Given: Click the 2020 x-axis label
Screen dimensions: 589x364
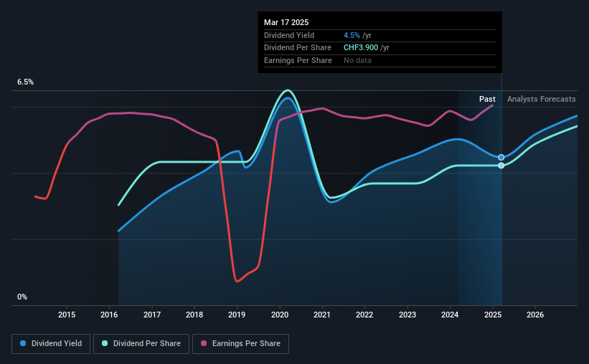Looking at the screenshot, I should coord(280,315).
